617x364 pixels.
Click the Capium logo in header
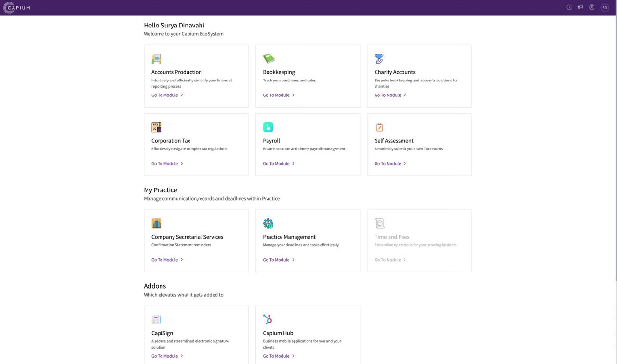click(x=17, y=8)
